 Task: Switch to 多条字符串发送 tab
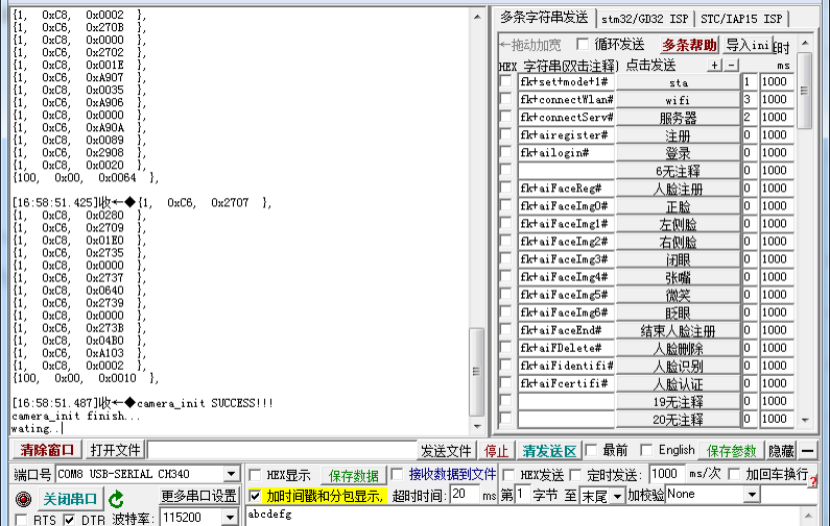(x=544, y=17)
